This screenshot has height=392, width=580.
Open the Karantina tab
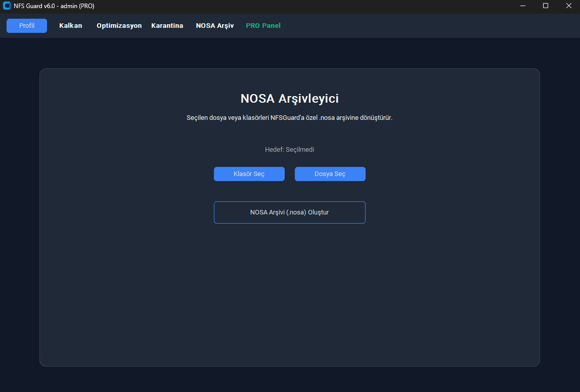pos(167,25)
